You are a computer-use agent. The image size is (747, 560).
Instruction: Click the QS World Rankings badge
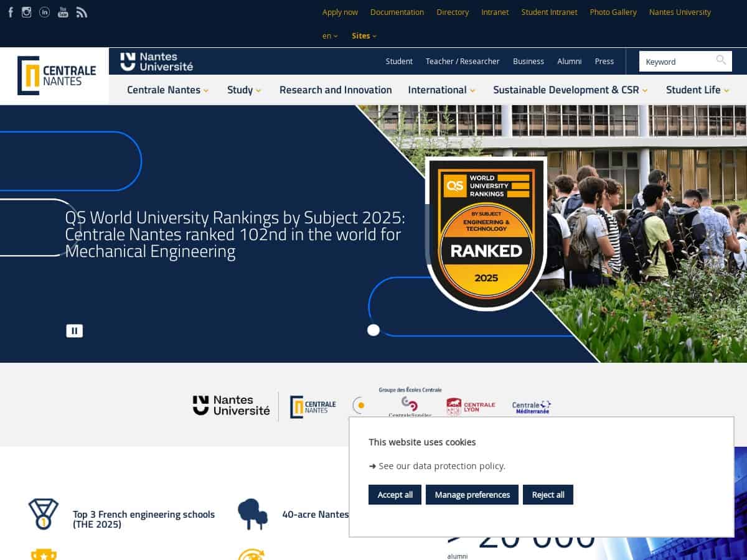click(x=486, y=233)
